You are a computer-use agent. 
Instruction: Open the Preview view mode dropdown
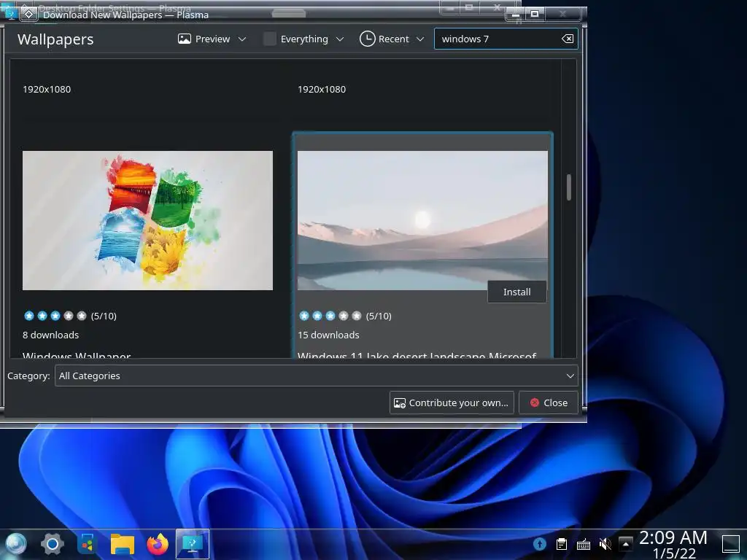click(x=212, y=39)
